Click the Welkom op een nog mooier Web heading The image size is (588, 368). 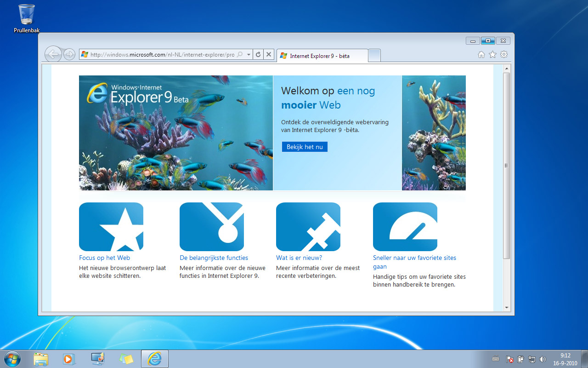tap(328, 98)
